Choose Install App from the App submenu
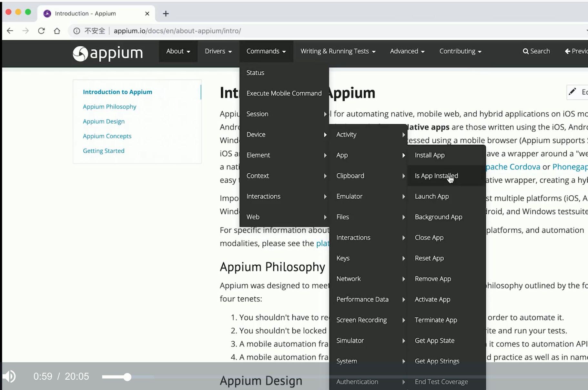Screen dimensions: 588x390 point(447,155)
